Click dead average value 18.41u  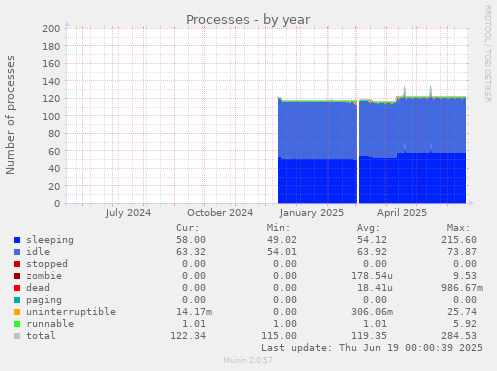[375, 288]
